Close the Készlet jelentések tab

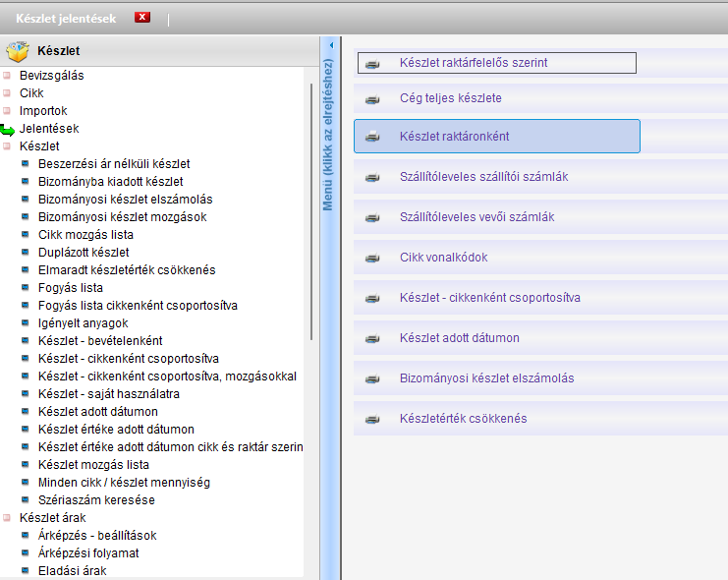142,18
